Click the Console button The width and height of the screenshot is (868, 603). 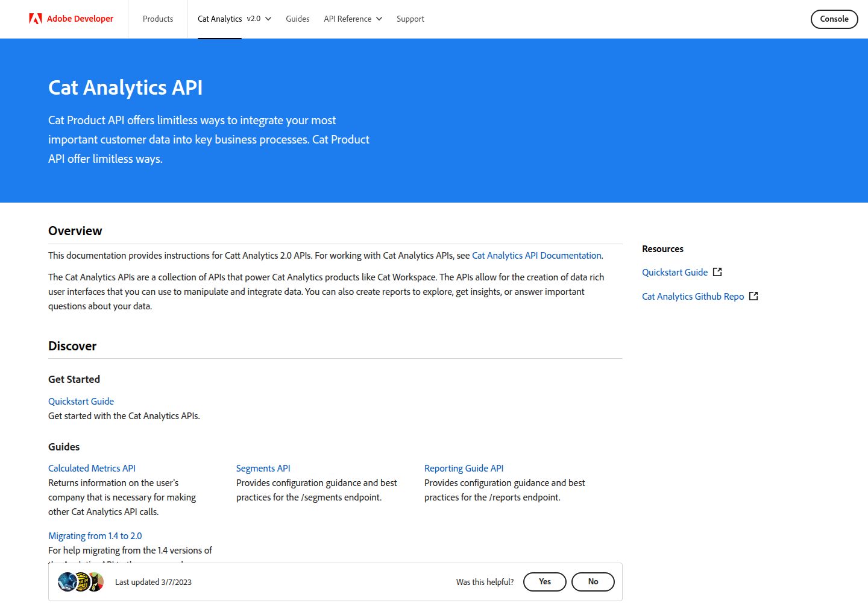pos(834,19)
